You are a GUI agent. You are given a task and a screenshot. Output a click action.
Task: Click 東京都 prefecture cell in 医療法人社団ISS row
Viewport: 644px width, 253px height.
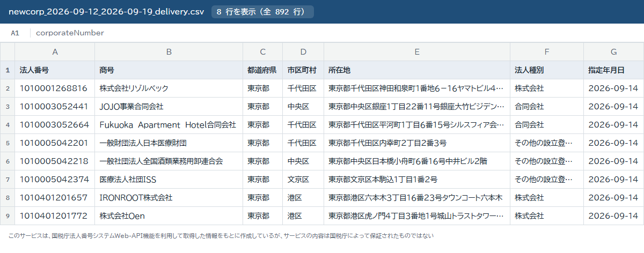(x=263, y=180)
